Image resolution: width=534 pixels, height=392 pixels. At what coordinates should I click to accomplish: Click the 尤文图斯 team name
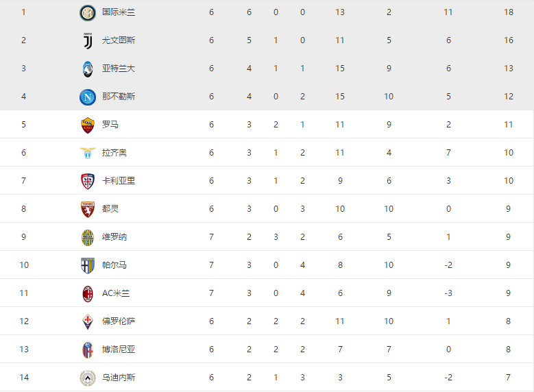pyautogui.click(x=119, y=40)
